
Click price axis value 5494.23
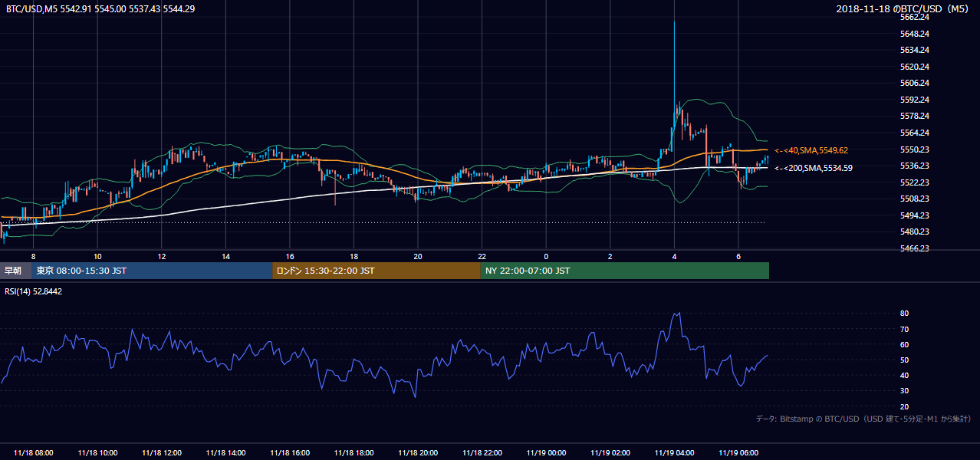[915, 215]
